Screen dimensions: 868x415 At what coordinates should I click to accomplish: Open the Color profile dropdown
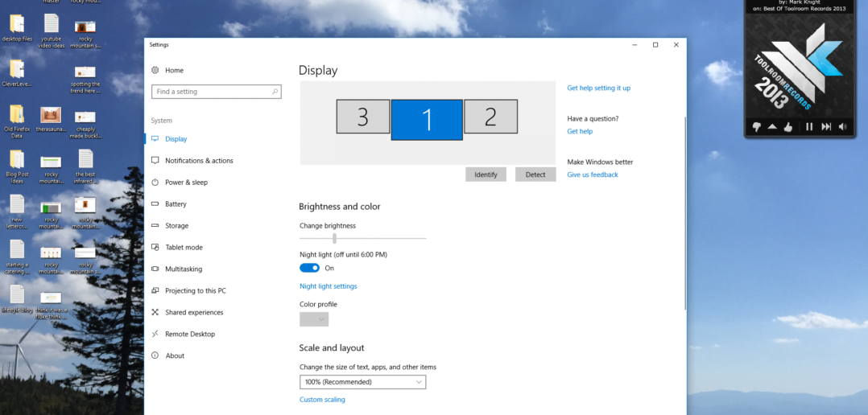click(x=314, y=319)
